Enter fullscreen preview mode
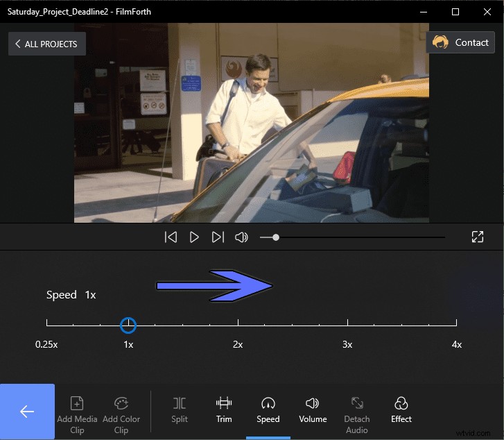504x440 pixels. point(478,237)
